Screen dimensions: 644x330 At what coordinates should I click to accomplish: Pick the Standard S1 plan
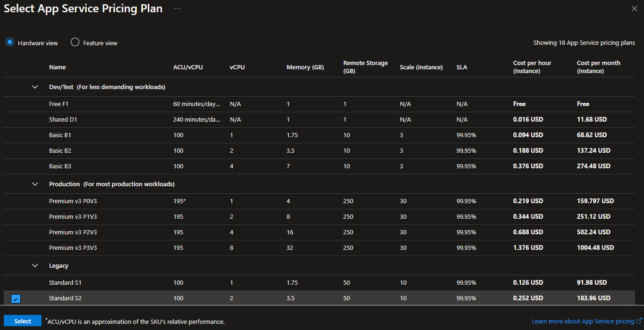pos(319,282)
